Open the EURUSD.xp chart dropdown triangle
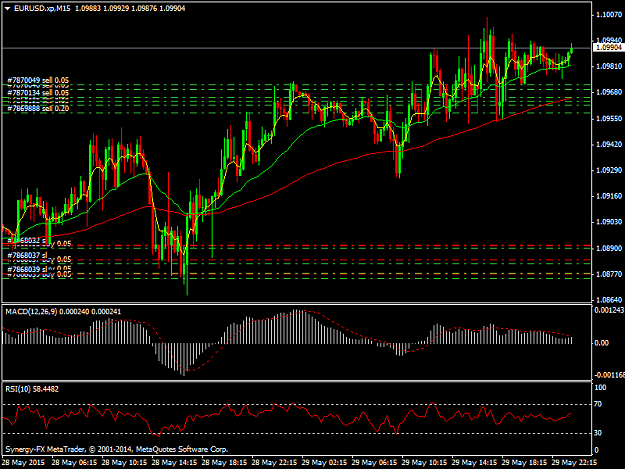625x469 pixels. click(7, 8)
